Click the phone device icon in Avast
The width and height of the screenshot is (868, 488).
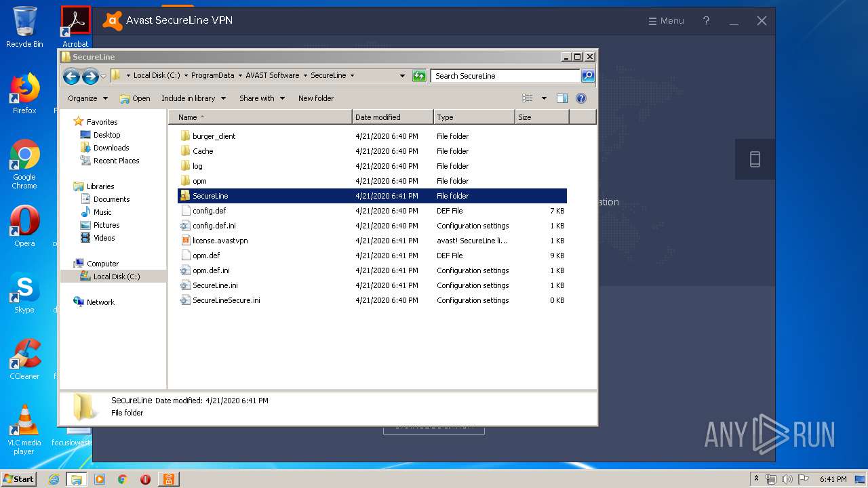click(755, 159)
